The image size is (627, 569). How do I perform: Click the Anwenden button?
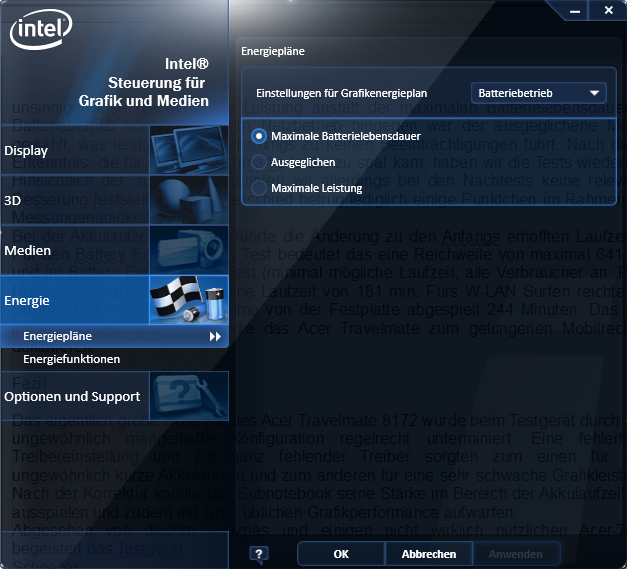click(x=516, y=554)
